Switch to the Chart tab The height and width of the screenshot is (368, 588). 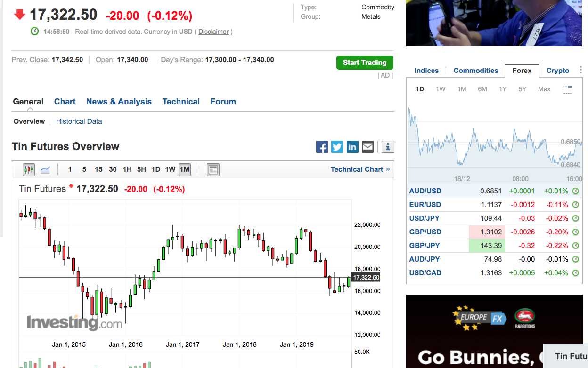point(65,102)
